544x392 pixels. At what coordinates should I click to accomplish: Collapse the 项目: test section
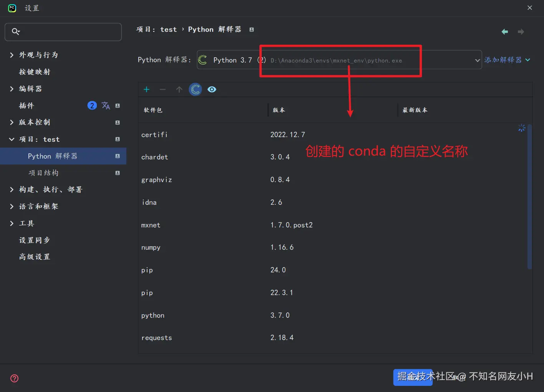coord(12,139)
